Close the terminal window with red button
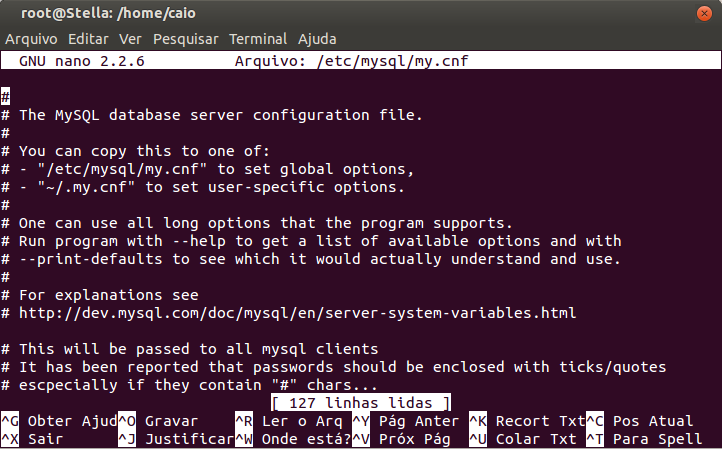Viewport: 722px width, 449px height. 704,13
